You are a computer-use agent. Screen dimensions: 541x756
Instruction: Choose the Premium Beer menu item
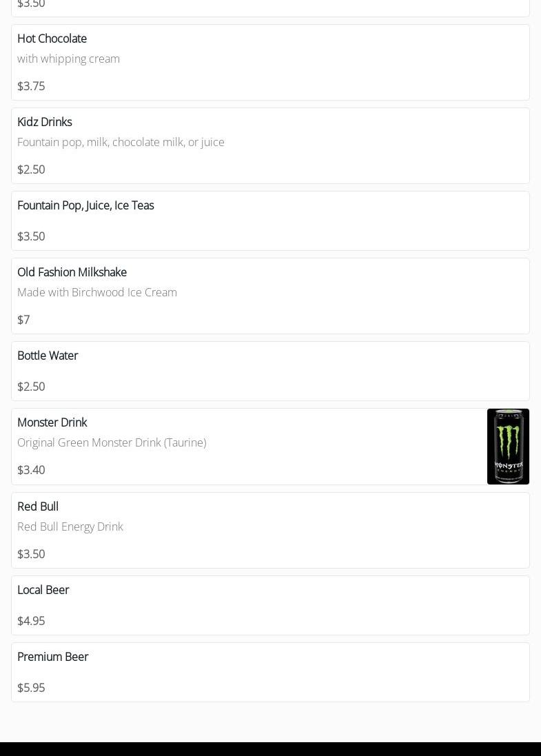(53, 657)
